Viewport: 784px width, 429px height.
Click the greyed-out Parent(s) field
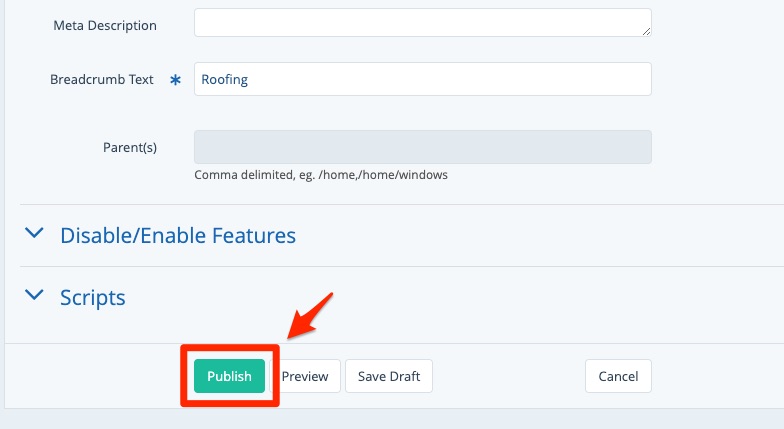[x=422, y=147]
